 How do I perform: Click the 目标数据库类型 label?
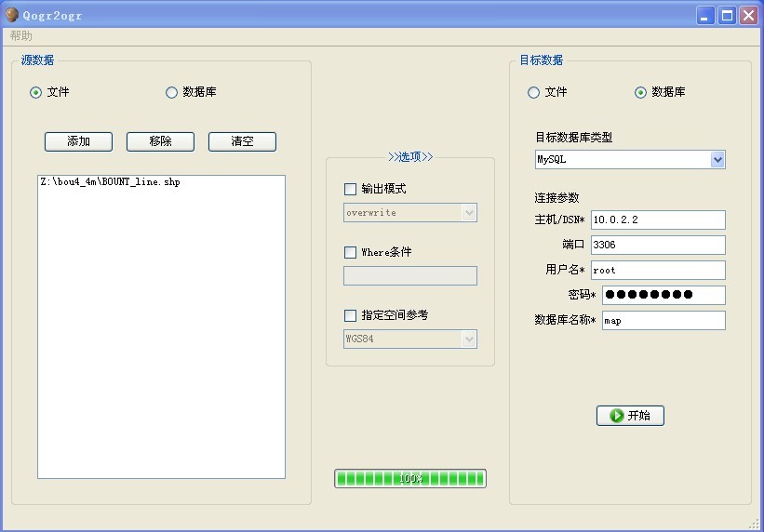pos(573,138)
